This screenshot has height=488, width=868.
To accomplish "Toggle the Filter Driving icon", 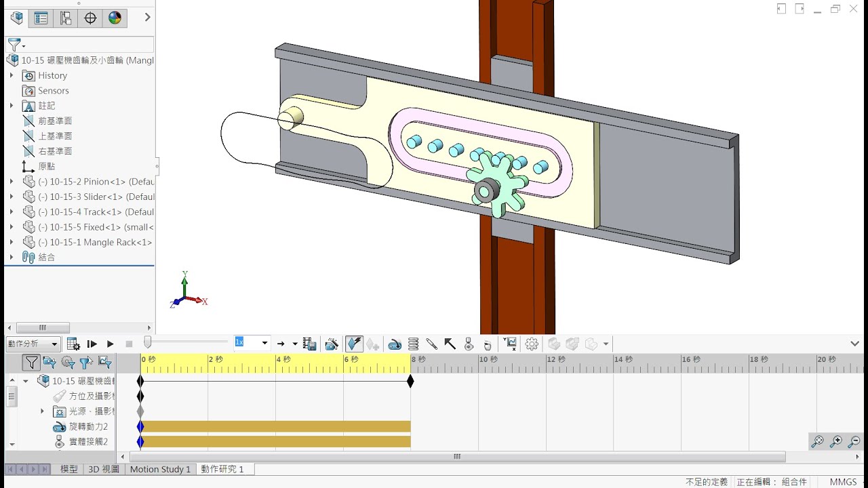I will click(x=68, y=363).
